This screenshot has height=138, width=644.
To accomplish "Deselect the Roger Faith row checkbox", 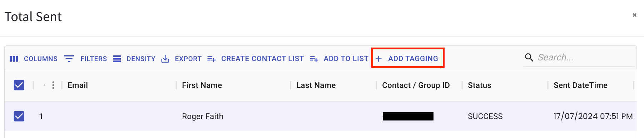I will (x=19, y=116).
